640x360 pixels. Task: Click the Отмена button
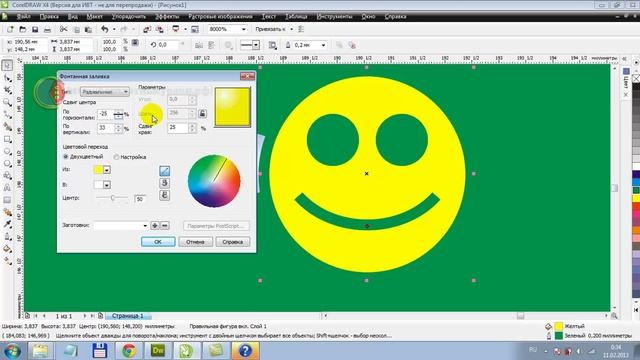[x=195, y=242]
